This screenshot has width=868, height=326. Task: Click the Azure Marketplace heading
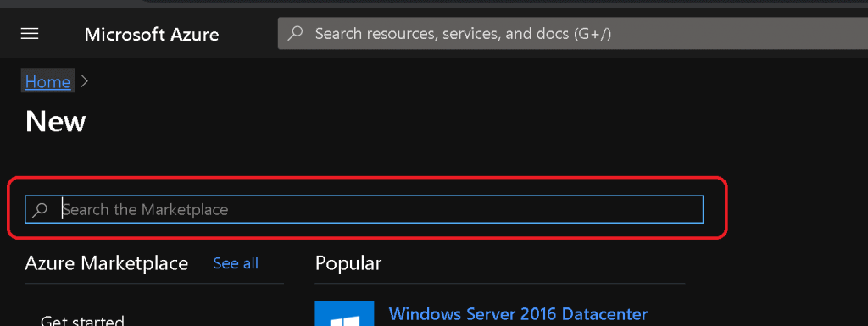coord(106,263)
